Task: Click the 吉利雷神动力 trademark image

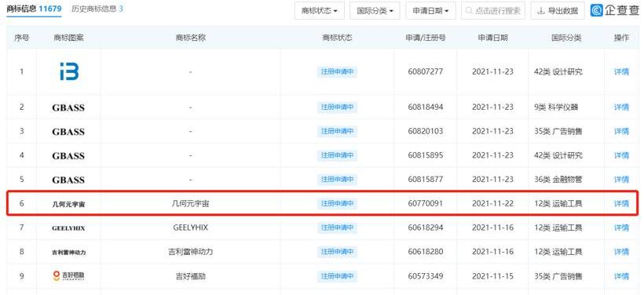Action: (68, 253)
